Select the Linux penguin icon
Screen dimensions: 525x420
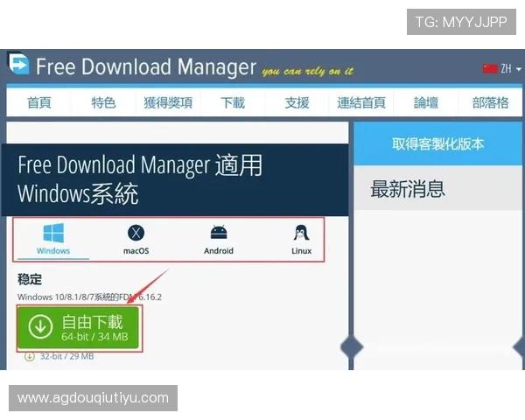click(301, 233)
